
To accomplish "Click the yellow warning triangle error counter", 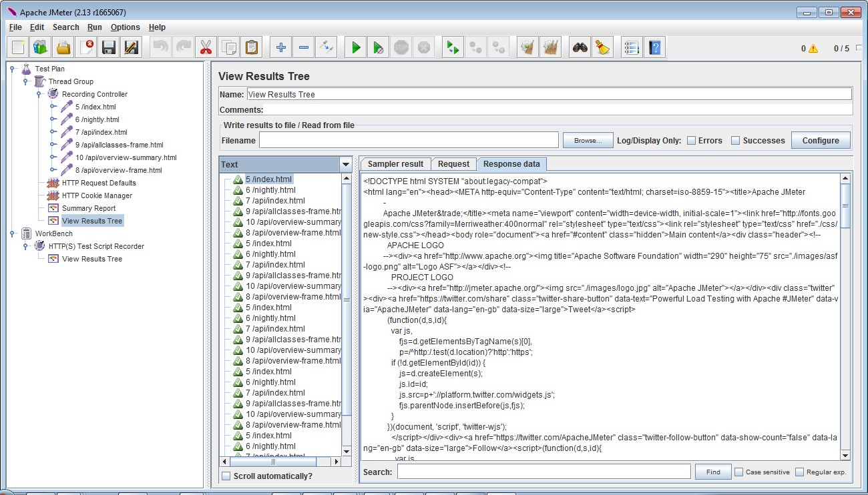I will [813, 49].
